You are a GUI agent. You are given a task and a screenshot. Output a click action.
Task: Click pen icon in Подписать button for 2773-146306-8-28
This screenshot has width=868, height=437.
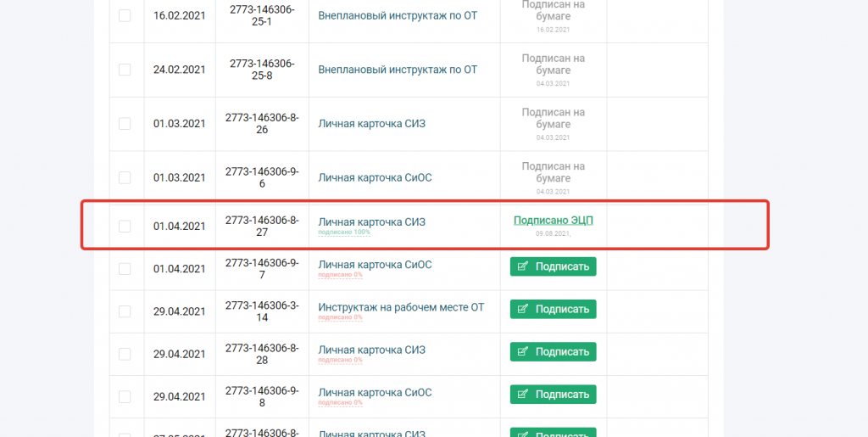tap(522, 351)
